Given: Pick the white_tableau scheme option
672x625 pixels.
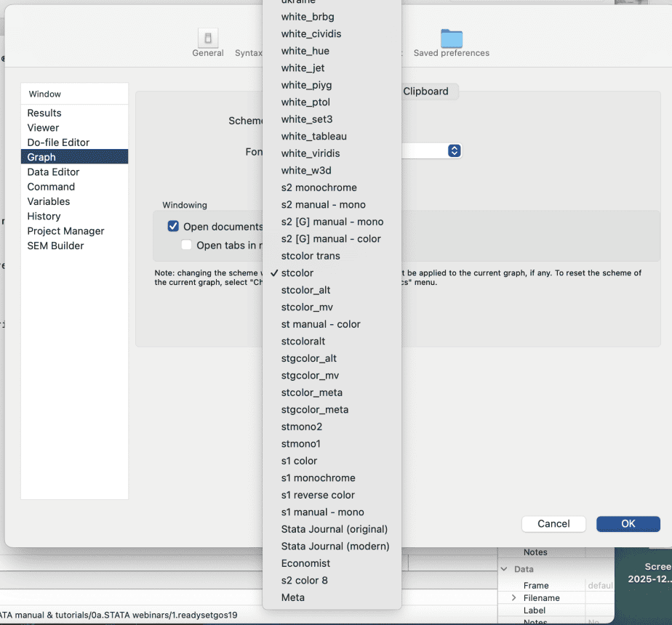Looking at the screenshot, I should (313, 136).
